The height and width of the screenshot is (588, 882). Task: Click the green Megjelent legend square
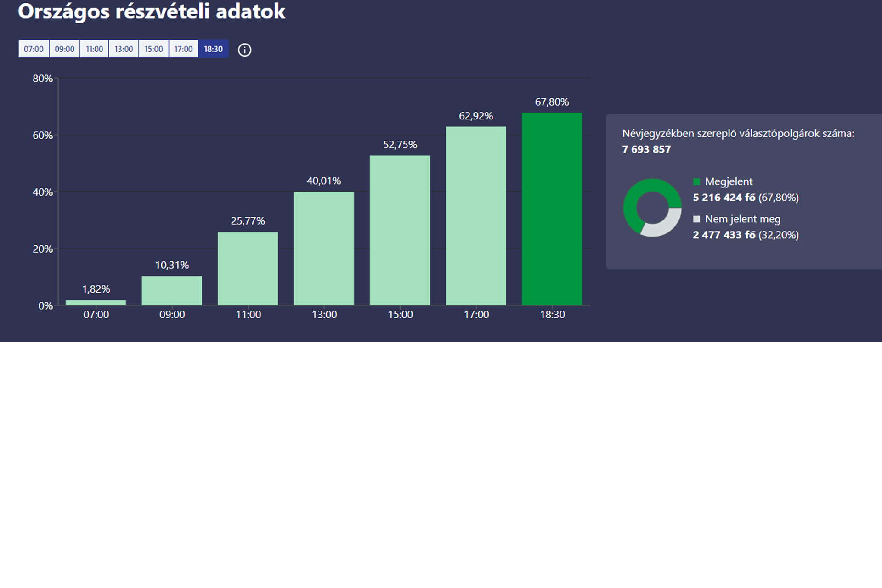696,181
